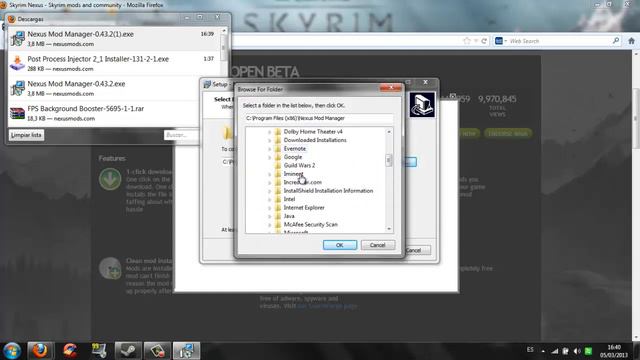The image size is (640, 360).
Task: Select InstallShield Installation Information folder
Action: tap(328, 191)
